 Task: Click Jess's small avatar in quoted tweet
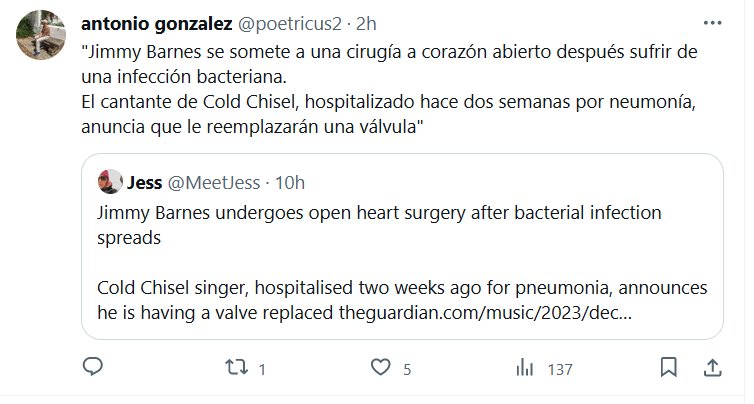click(109, 182)
